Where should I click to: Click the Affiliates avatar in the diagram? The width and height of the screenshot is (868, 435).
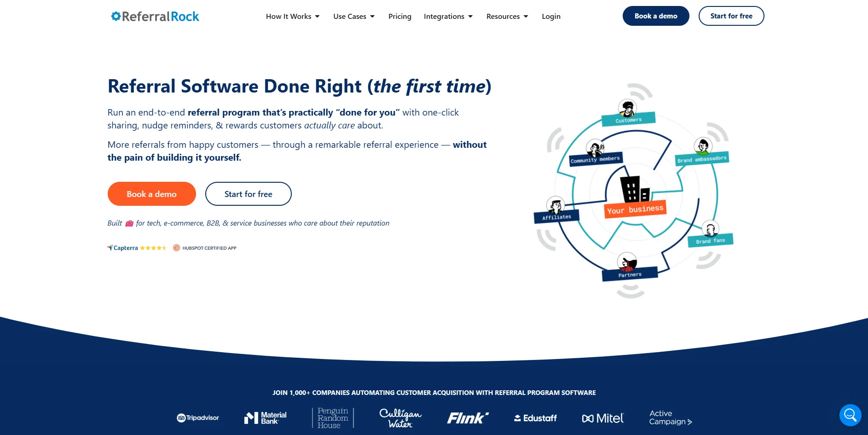(x=556, y=205)
